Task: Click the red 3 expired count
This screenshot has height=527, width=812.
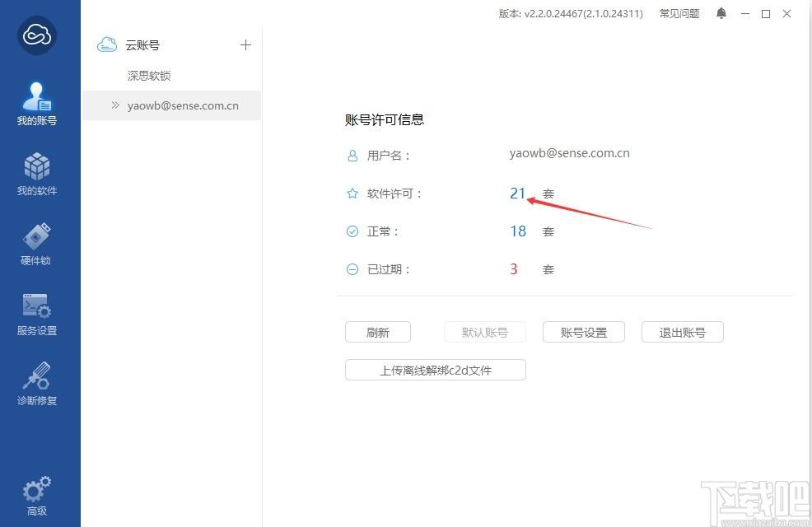Action: [x=514, y=269]
